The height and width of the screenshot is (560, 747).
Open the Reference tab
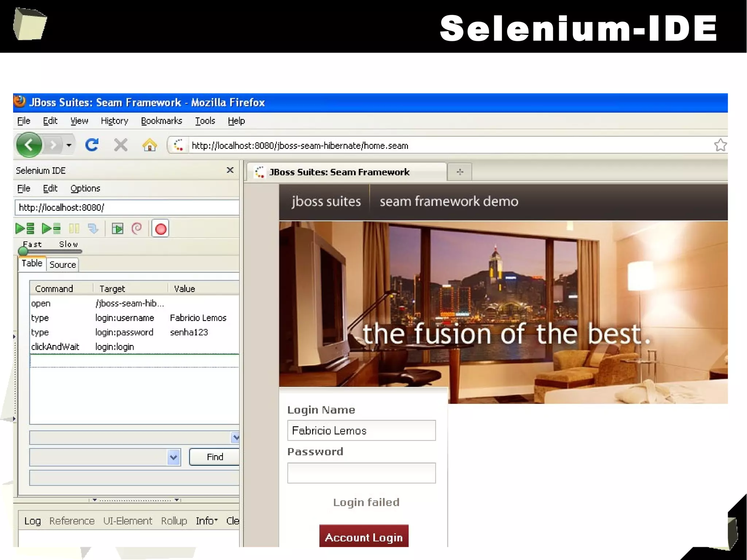72,521
